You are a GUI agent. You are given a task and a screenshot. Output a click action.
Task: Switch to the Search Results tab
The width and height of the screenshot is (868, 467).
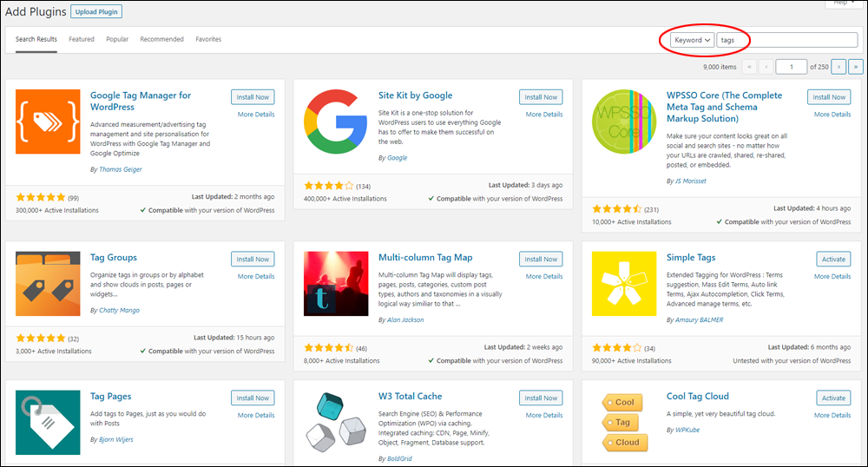(x=36, y=39)
